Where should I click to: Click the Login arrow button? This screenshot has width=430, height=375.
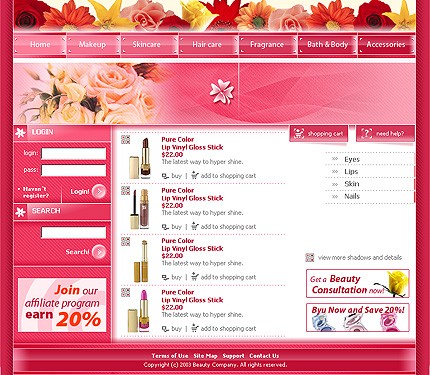[99, 191]
